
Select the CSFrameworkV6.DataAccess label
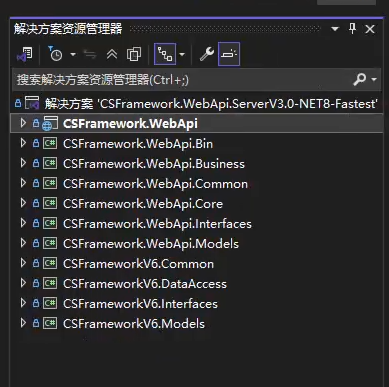click(145, 284)
